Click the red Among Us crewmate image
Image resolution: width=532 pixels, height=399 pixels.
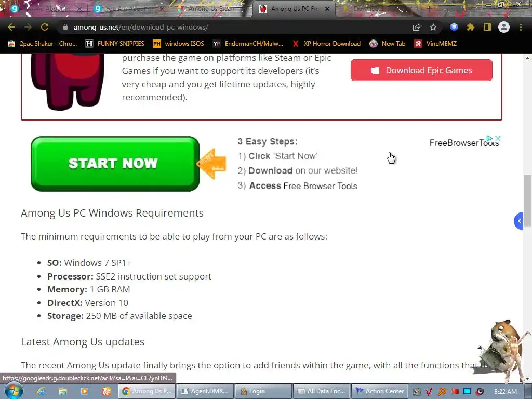pyautogui.click(x=68, y=82)
